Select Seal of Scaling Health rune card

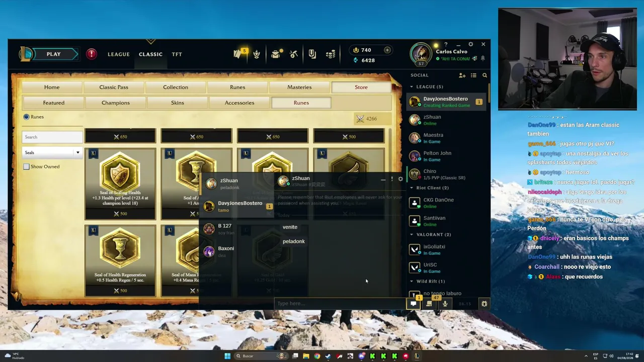pyautogui.click(x=120, y=184)
